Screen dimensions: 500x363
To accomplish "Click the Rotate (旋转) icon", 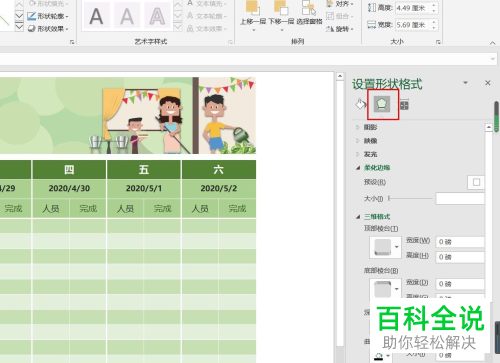I will pyautogui.click(x=330, y=29).
